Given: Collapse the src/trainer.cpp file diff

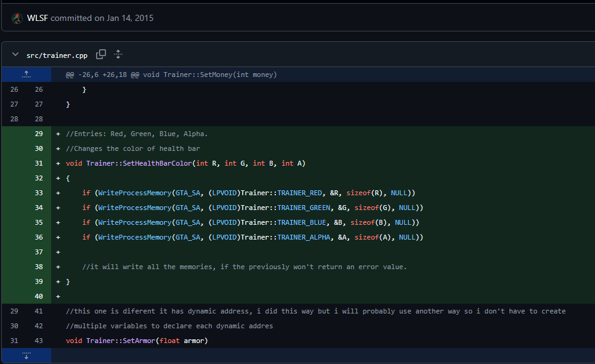Looking at the screenshot, I should (x=15, y=55).
